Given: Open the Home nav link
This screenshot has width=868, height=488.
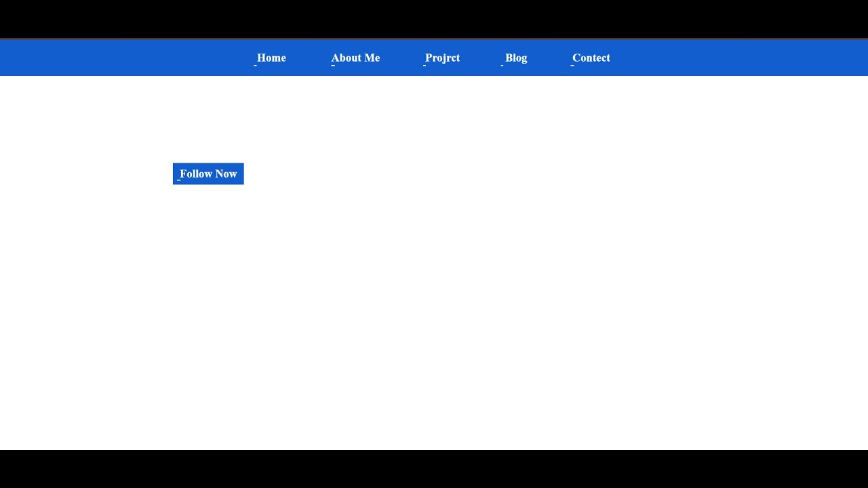Looking at the screenshot, I should 271,58.
